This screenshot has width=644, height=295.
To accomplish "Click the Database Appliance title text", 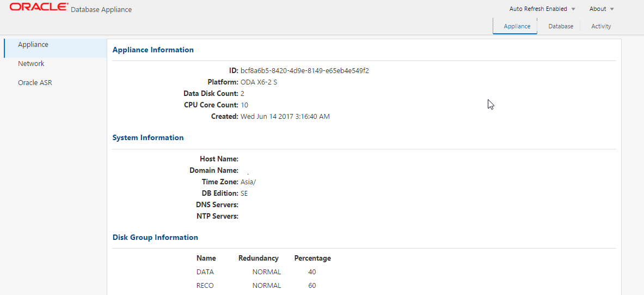I will click(x=101, y=9).
